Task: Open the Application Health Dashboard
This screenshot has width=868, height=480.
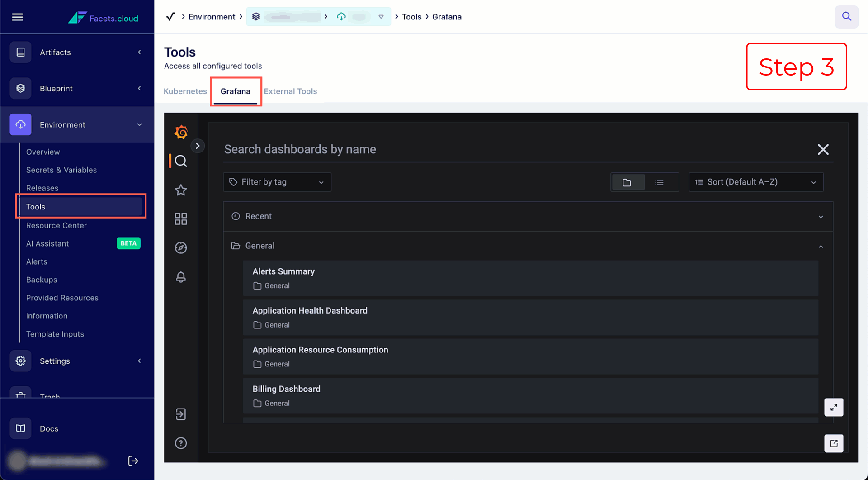Action: coord(530,318)
